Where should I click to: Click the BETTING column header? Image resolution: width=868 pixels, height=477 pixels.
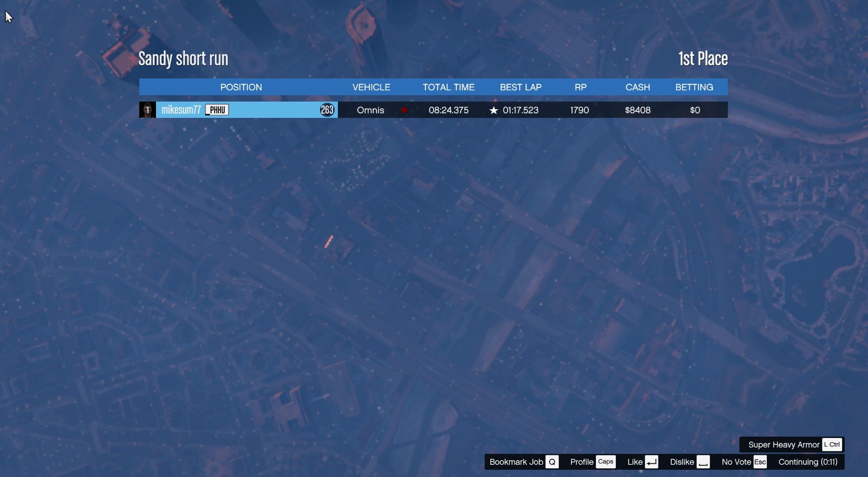(694, 87)
